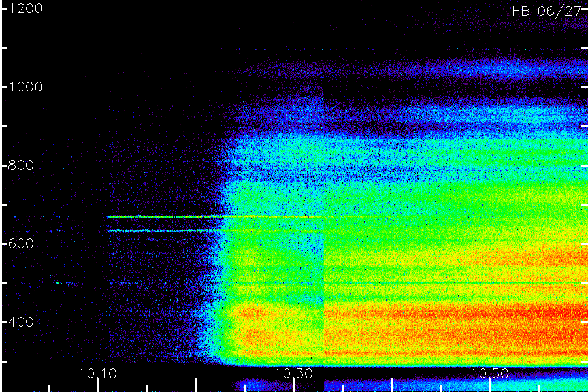Click the 800 axis label
The height and width of the screenshot is (392, 588).
(21, 165)
